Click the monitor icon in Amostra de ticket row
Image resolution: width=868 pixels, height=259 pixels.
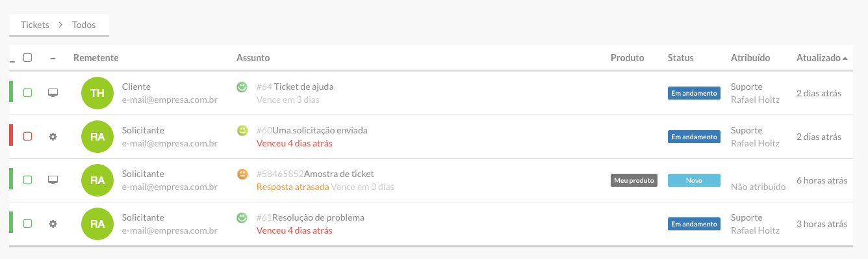pos(53,180)
